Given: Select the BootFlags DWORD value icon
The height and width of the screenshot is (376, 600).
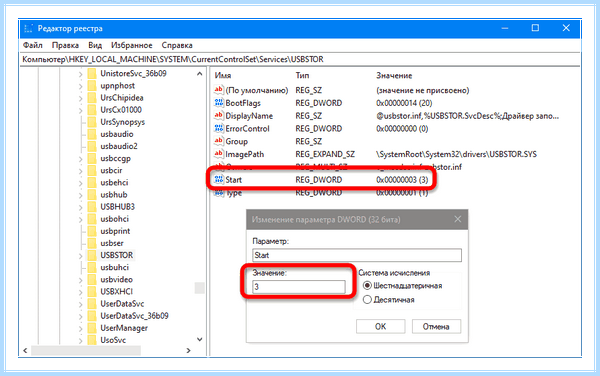Looking at the screenshot, I should 218,103.
